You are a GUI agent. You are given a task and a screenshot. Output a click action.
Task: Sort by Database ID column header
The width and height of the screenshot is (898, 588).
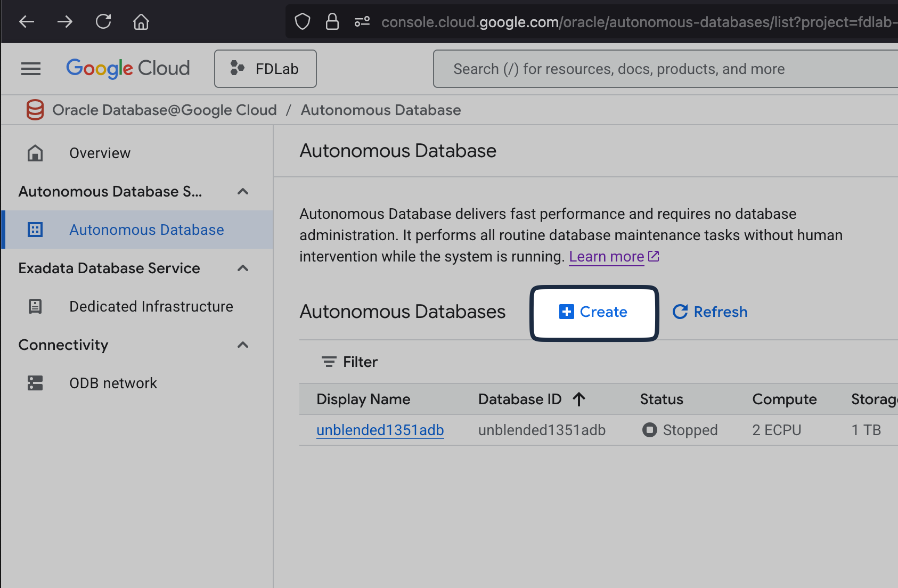click(x=520, y=399)
